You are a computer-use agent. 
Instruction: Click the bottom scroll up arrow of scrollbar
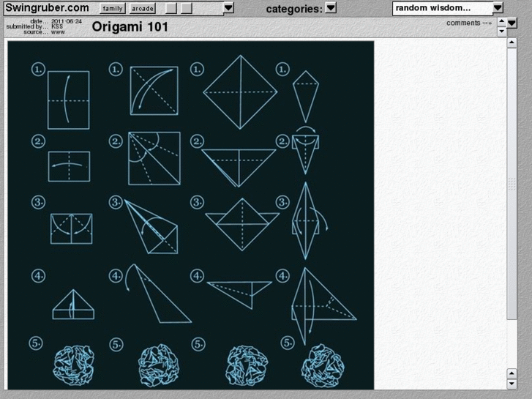click(x=512, y=373)
